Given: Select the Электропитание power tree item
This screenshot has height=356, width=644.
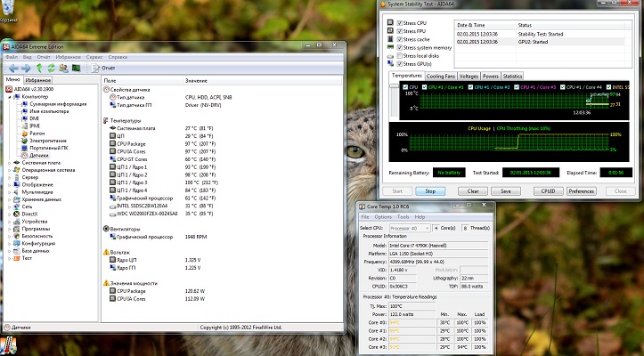Looking at the screenshot, I should pos(47,140).
